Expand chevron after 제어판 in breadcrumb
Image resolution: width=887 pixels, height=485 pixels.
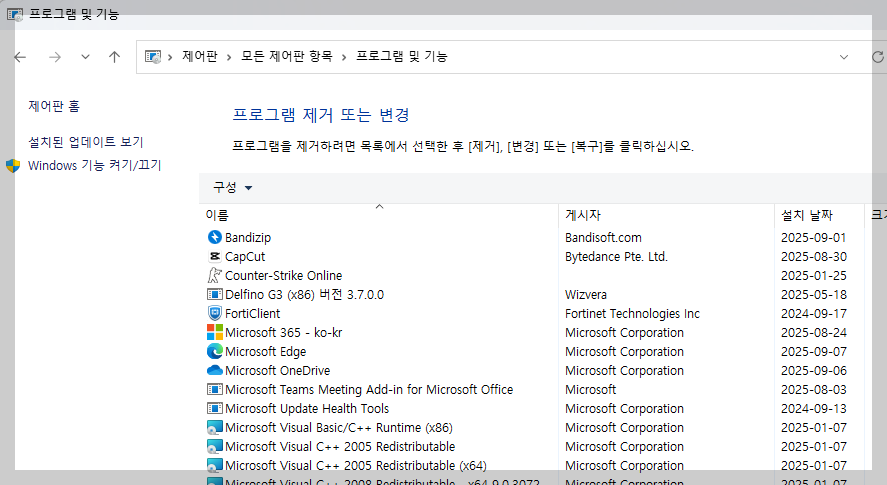[229, 57]
